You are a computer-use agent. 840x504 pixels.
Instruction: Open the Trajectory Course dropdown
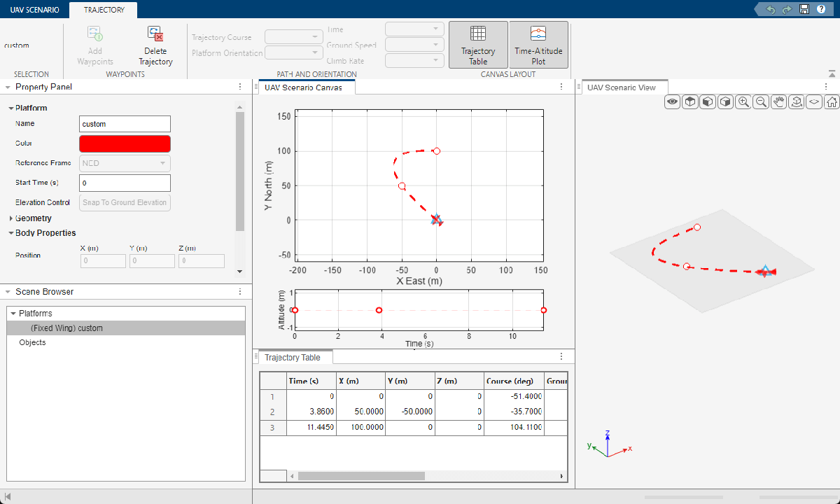tap(293, 36)
